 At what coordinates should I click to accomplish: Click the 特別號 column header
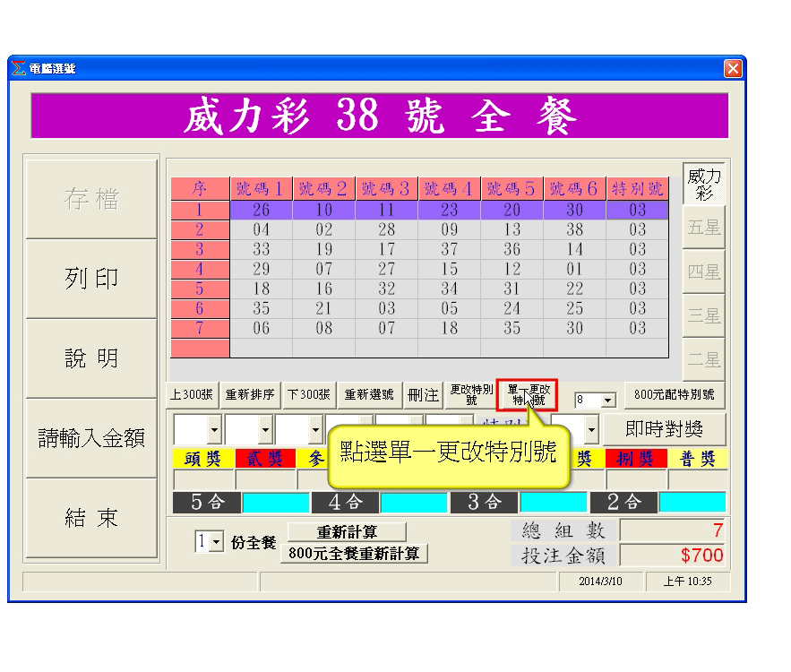pyautogui.click(x=637, y=189)
